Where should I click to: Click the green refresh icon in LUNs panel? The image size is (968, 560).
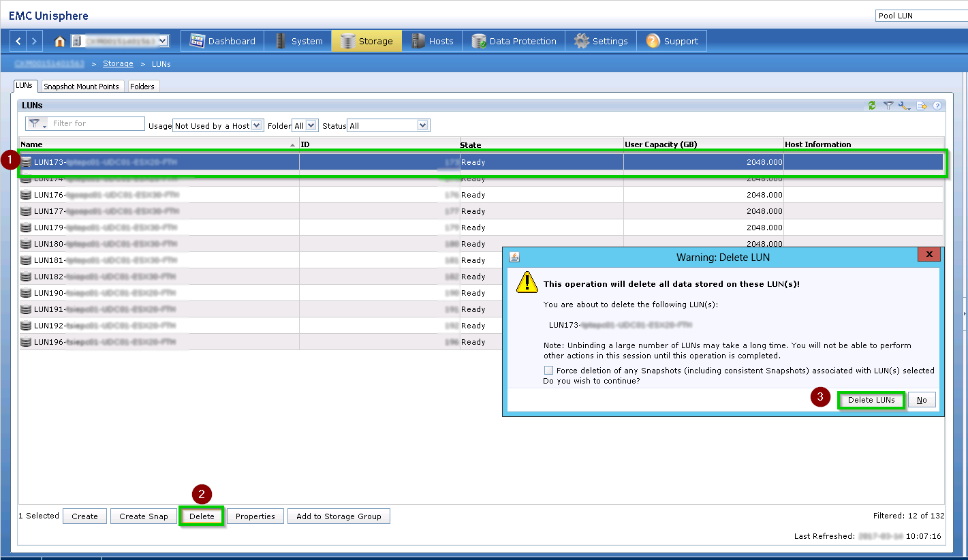click(x=872, y=106)
